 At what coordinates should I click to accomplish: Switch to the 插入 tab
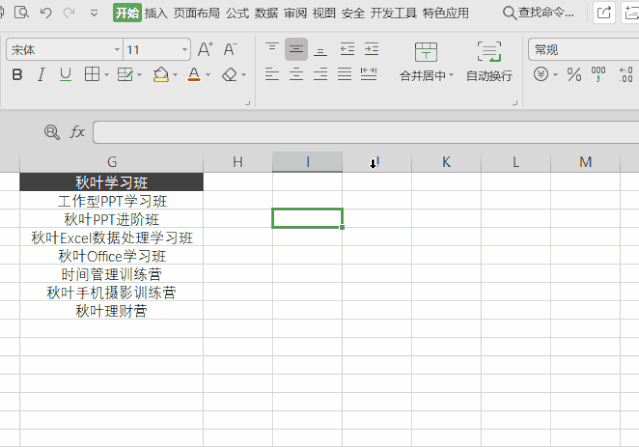(x=156, y=13)
